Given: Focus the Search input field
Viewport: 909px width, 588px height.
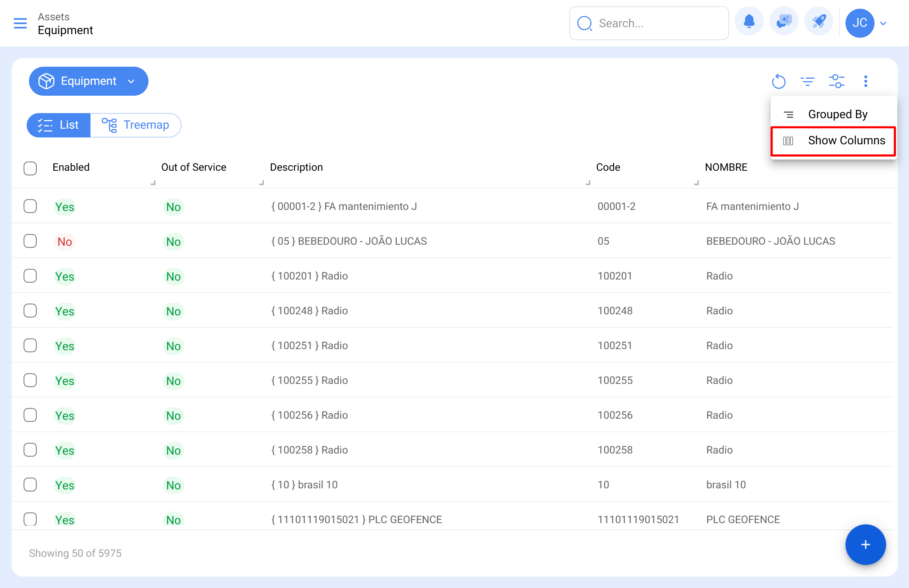Looking at the screenshot, I should point(649,23).
